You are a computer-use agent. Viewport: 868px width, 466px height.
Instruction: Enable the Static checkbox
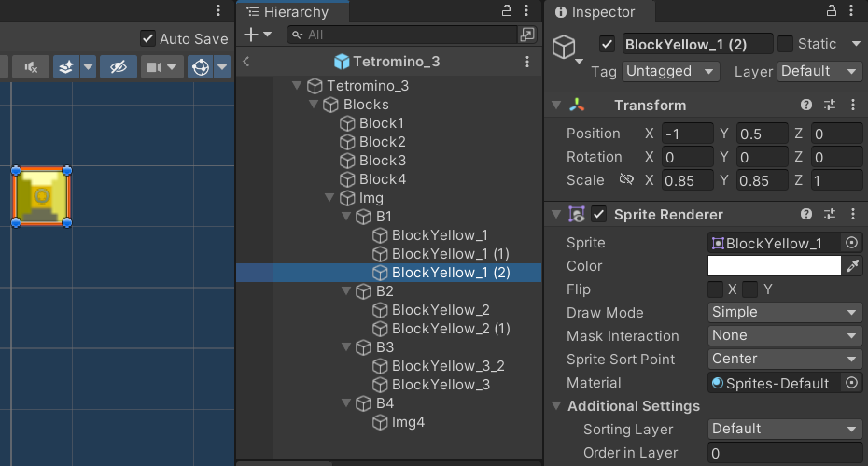pyautogui.click(x=785, y=44)
